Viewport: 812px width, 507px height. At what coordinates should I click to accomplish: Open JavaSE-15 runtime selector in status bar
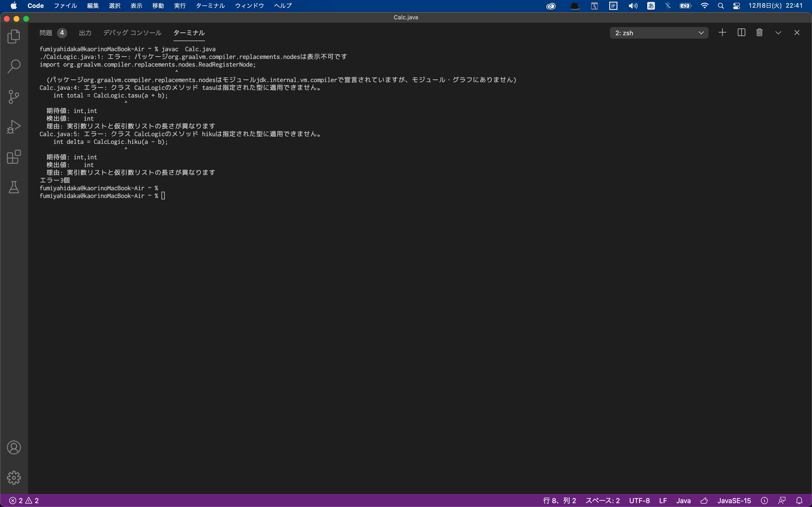pos(734,501)
